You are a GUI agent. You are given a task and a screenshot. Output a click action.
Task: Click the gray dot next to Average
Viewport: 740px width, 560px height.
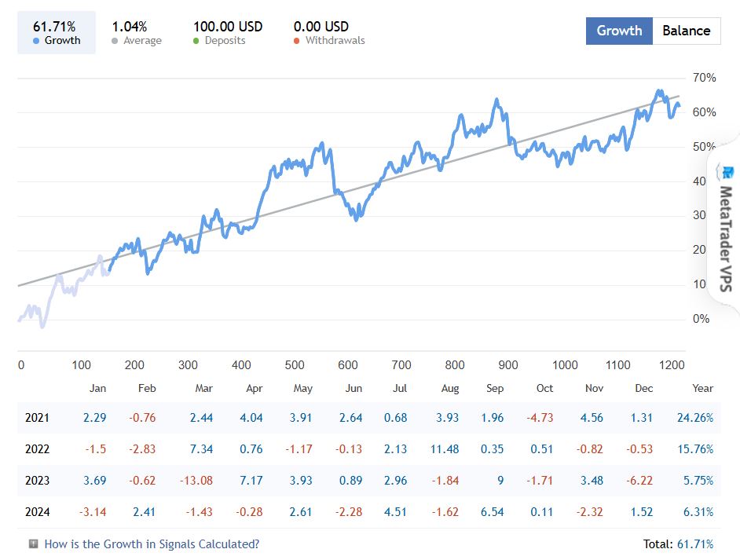pyautogui.click(x=115, y=41)
